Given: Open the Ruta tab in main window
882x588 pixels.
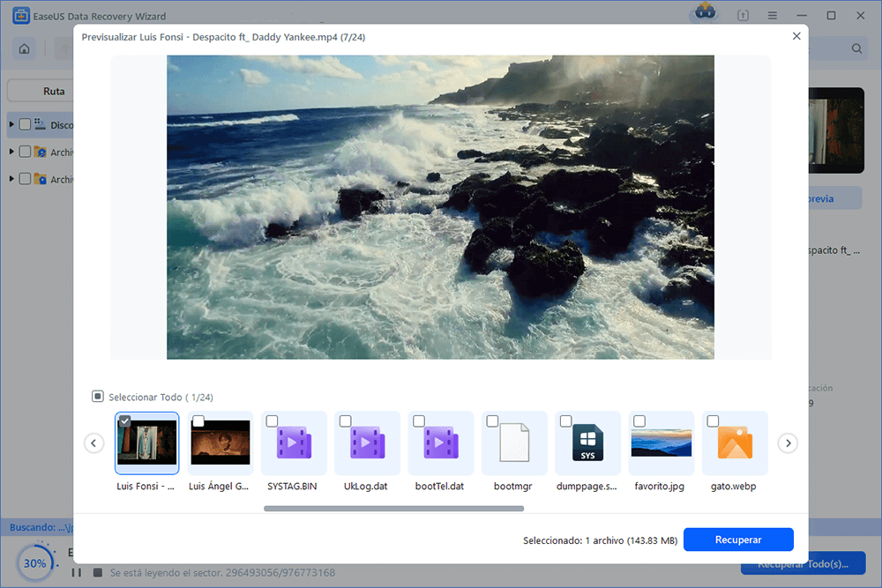Looking at the screenshot, I should [41, 91].
